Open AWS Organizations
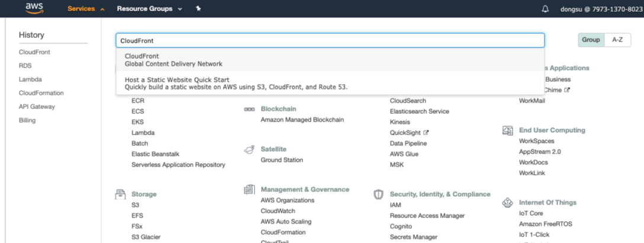The width and height of the screenshot is (644, 243). tap(288, 200)
